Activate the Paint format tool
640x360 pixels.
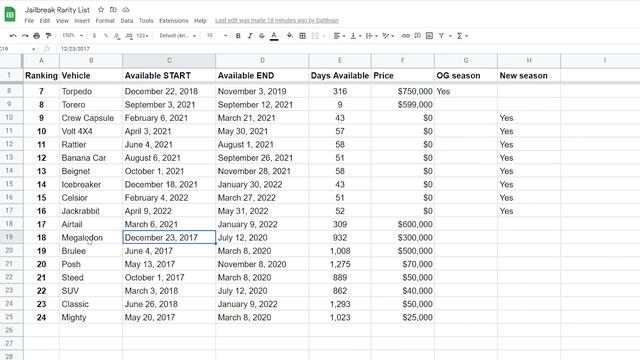(x=48, y=36)
